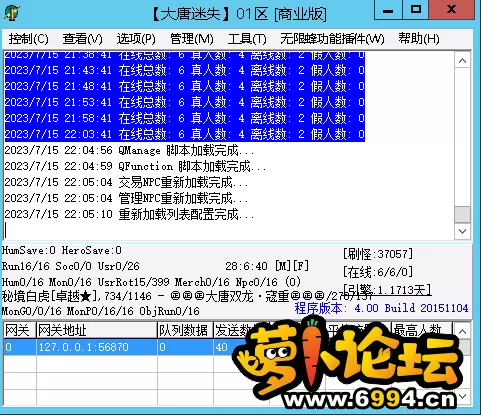This screenshot has height=416, width=481.
Task: Click the empty cursor line in the log
Action: pyautogui.click(x=229, y=230)
